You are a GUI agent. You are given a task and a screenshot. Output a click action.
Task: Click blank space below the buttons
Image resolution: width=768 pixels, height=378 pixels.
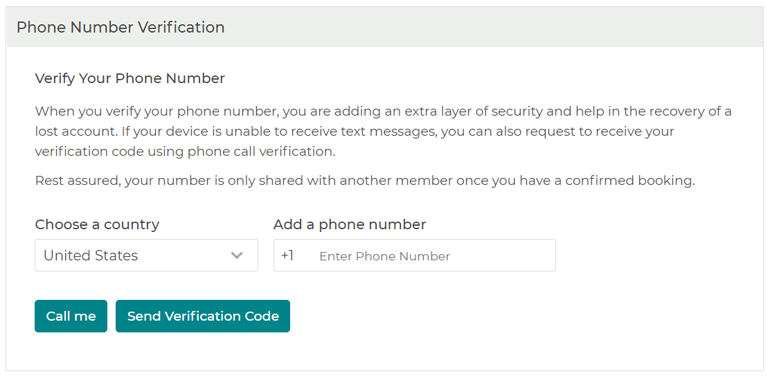tap(382, 352)
